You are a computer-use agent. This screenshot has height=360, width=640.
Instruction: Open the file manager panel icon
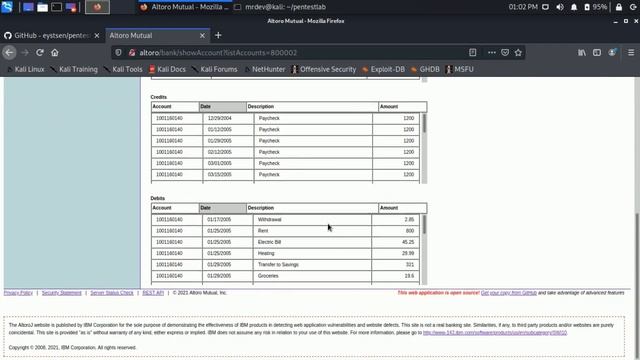[42, 7]
